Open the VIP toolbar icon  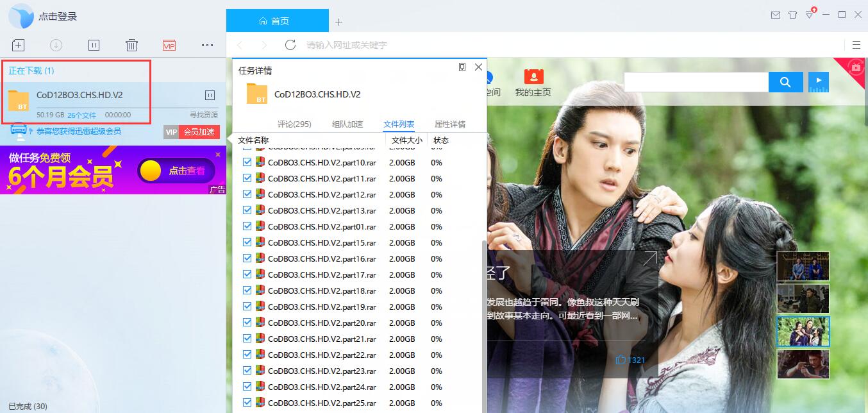[x=169, y=45]
